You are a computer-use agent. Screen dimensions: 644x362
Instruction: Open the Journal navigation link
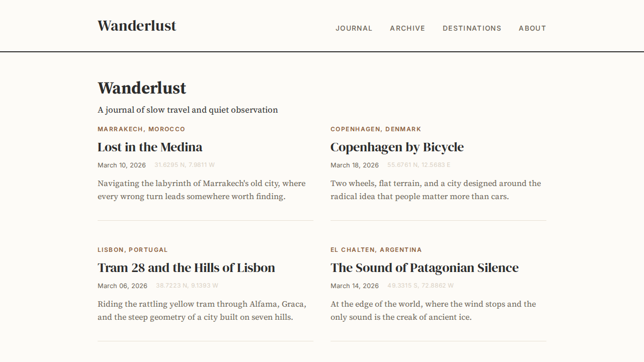pyautogui.click(x=354, y=28)
